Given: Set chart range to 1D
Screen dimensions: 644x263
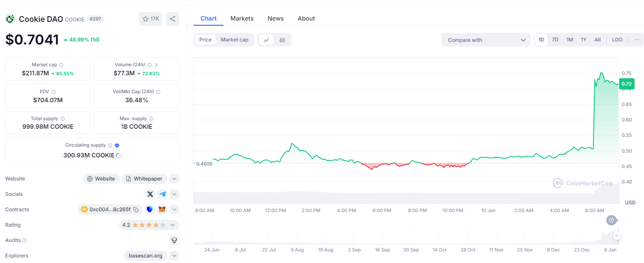Looking at the screenshot, I should point(541,40).
